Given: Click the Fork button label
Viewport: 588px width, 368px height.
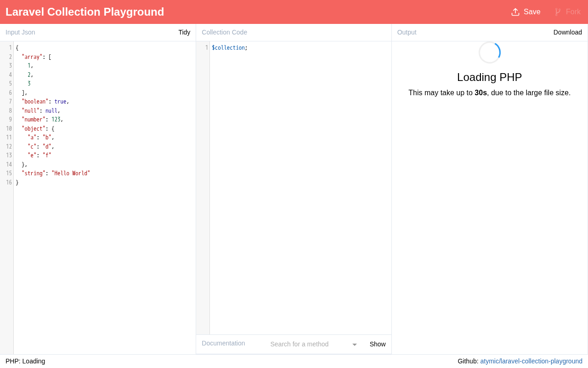Looking at the screenshot, I should (573, 12).
